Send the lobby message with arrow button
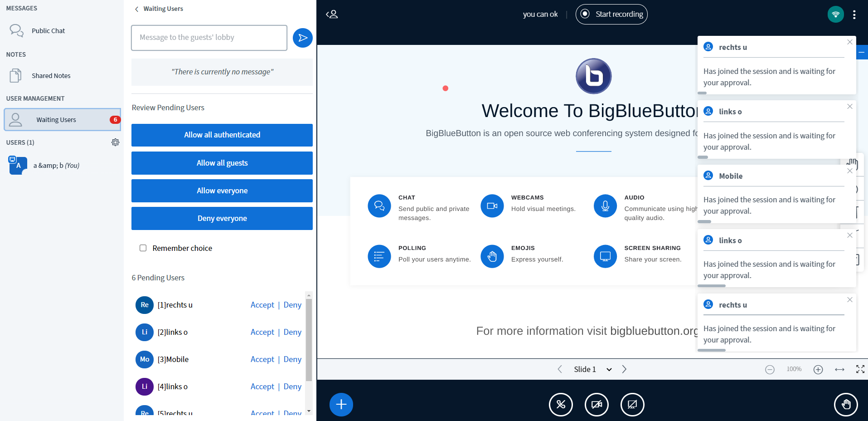Image resolution: width=868 pixels, height=421 pixels. (x=303, y=38)
